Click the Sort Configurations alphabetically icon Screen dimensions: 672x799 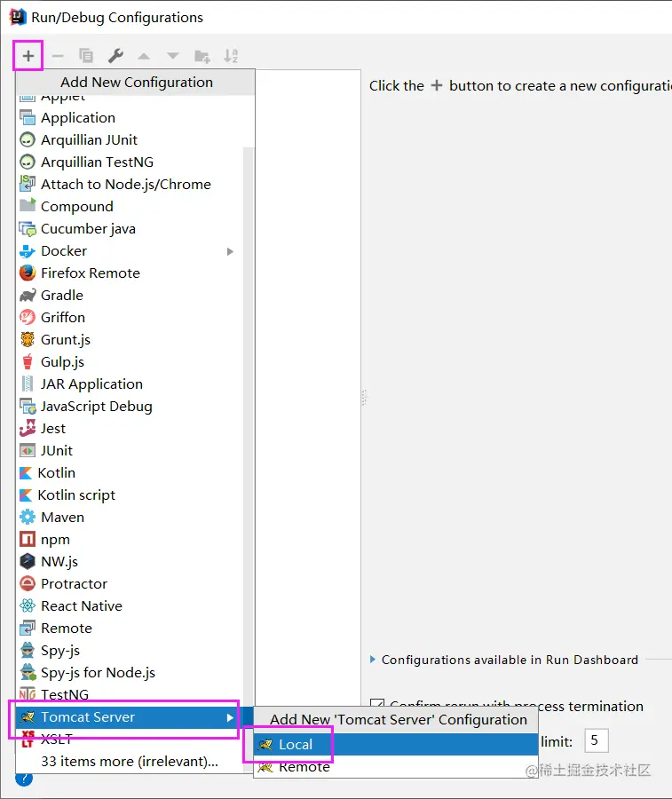click(231, 56)
